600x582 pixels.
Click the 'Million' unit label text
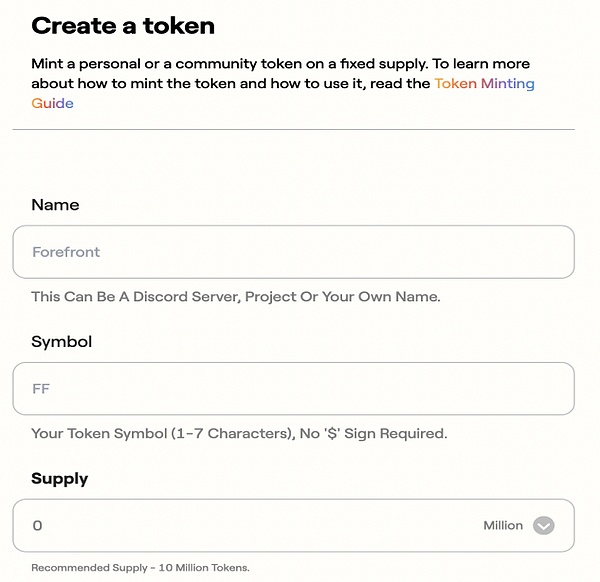(502, 525)
